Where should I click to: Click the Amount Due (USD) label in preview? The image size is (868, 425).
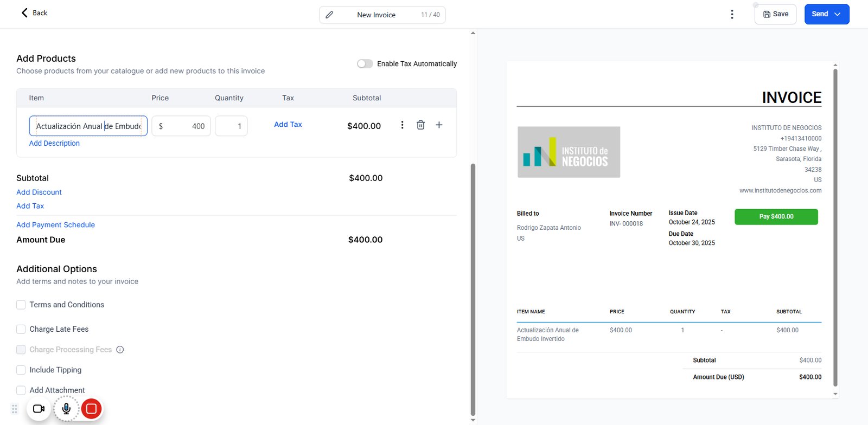(718, 377)
